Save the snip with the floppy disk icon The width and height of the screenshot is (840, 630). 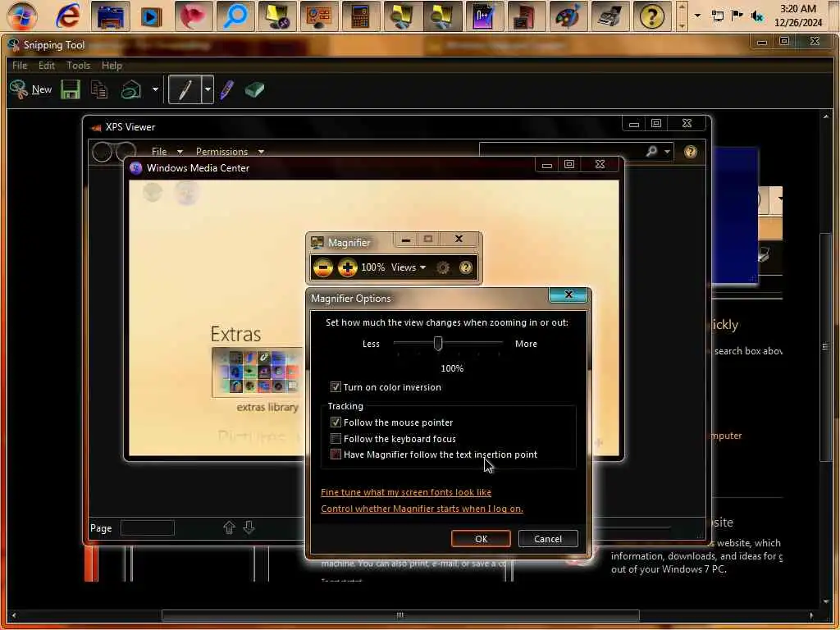pos(71,89)
